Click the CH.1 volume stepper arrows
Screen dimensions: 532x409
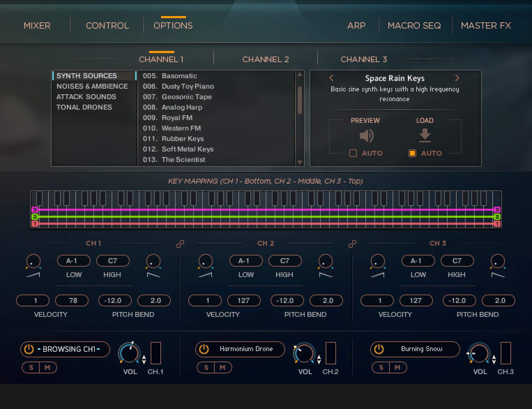tap(144, 359)
